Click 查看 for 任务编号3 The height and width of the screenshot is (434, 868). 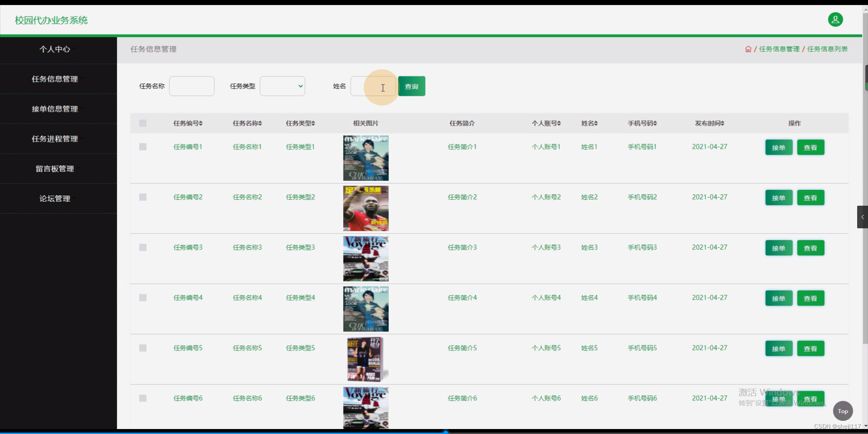point(811,248)
